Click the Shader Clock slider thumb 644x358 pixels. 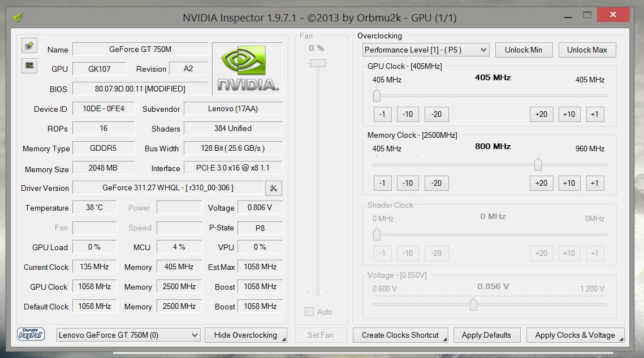(377, 234)
